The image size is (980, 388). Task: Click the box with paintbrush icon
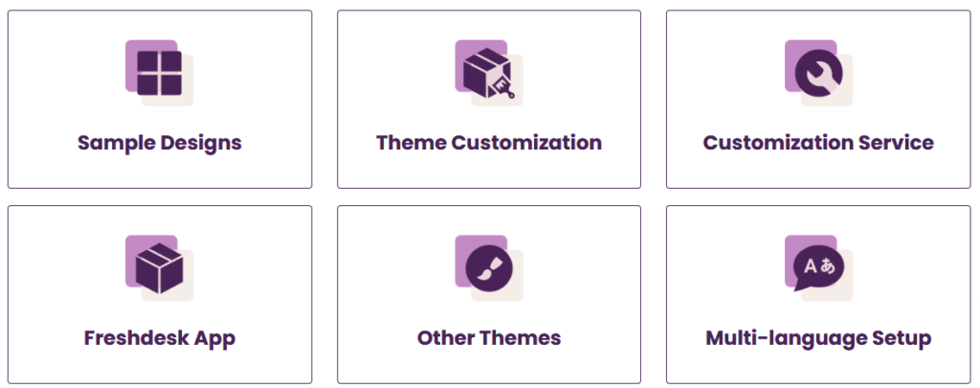pyautogui.click(x=489, y=73)
